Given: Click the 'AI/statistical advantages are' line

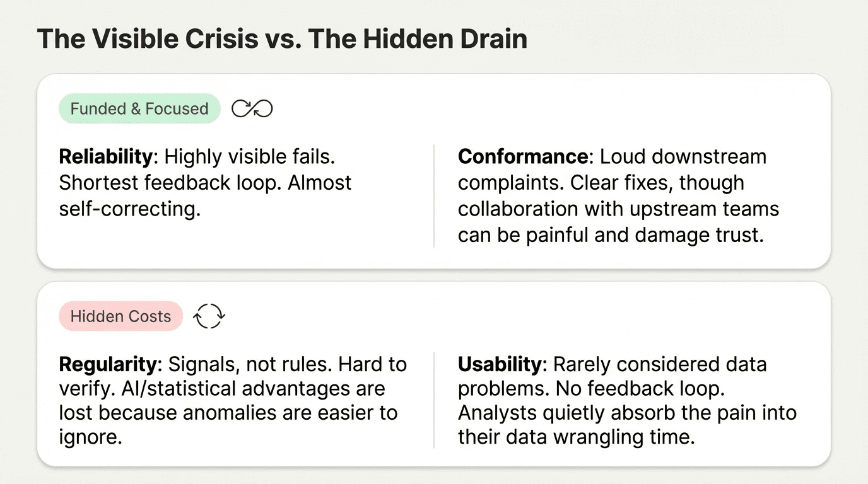Looking at the screenshot, I should click(x=222, y=388).
